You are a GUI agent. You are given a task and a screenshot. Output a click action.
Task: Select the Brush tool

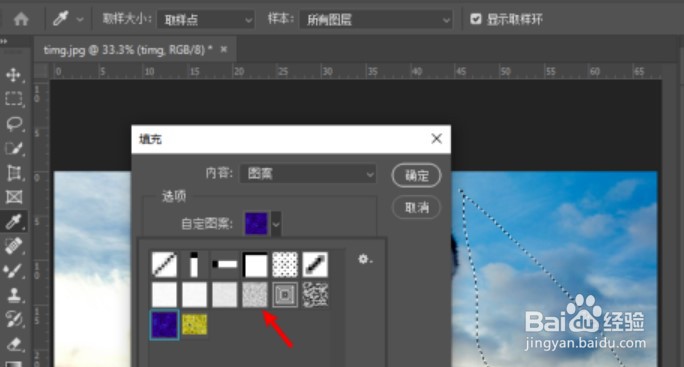14,271
